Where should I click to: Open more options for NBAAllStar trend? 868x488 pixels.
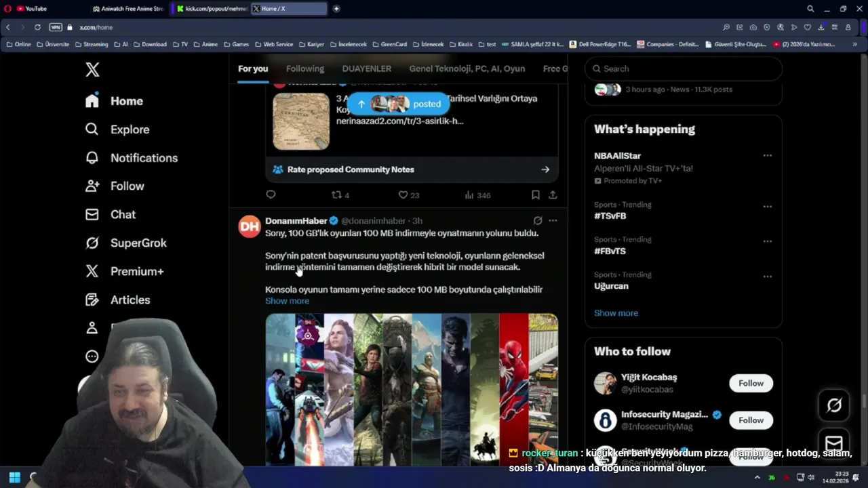point(767,155)
